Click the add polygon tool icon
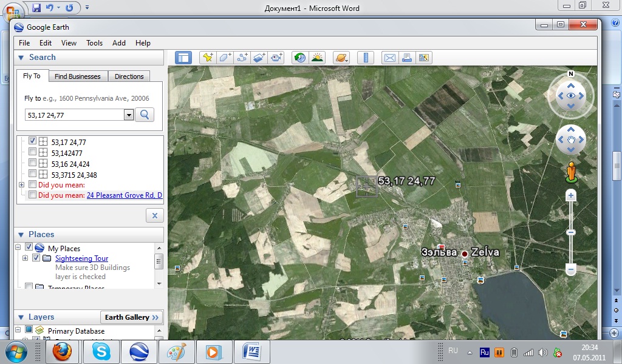622x364 pixels. click(x=225, y=58)
